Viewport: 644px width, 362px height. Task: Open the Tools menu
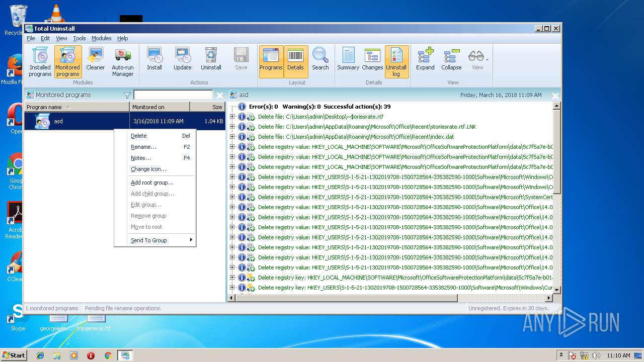79,38
